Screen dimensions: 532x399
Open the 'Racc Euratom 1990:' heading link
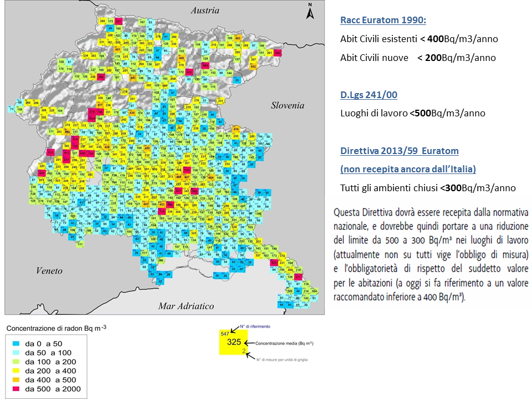(383, 21)
